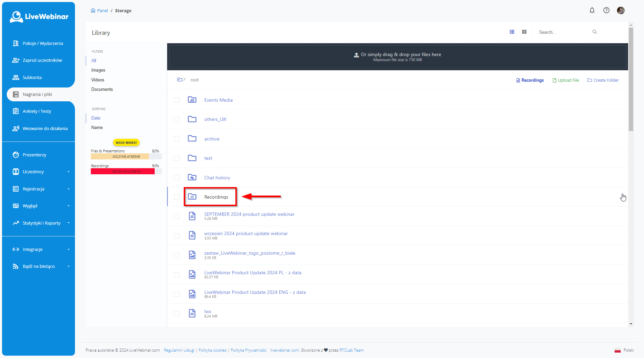Click the search magnifier icon

click(x=594, y=32)
